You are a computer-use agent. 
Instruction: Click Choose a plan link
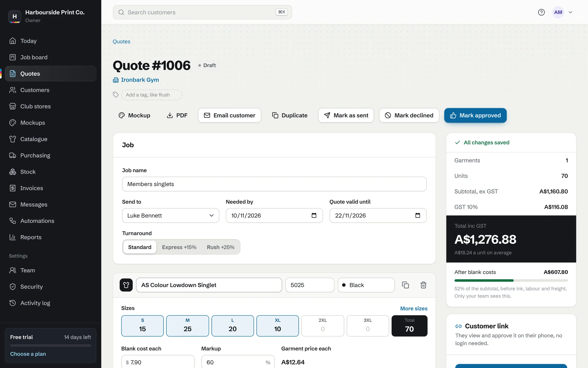pos(28,354)
